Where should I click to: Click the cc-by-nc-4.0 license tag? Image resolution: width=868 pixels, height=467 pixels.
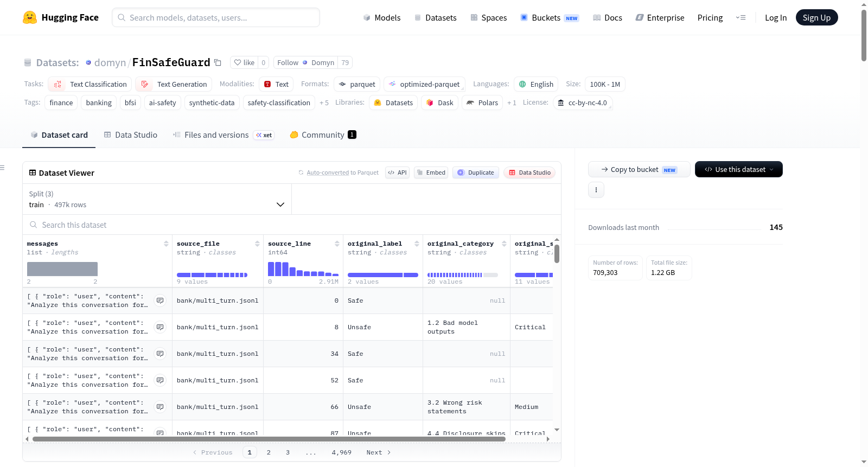(x=583, y=103)
